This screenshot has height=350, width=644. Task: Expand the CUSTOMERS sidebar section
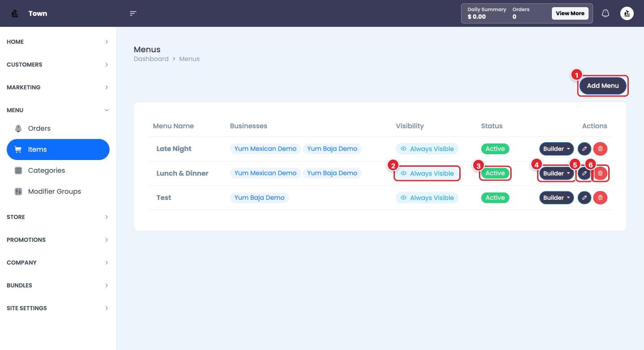point(58,64)
